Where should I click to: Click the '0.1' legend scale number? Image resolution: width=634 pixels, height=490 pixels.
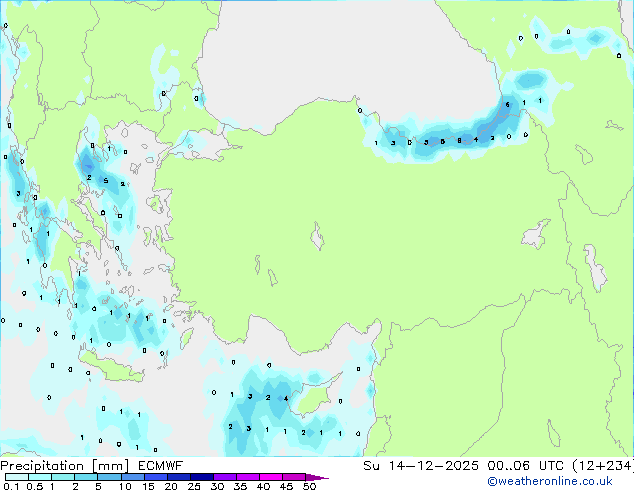tap(11, 486)
